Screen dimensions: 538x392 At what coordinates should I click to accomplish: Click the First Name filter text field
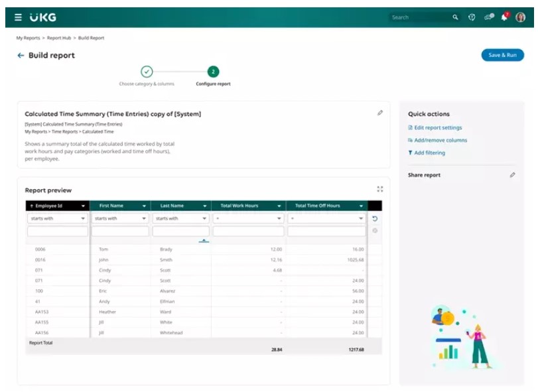(120, 231)
